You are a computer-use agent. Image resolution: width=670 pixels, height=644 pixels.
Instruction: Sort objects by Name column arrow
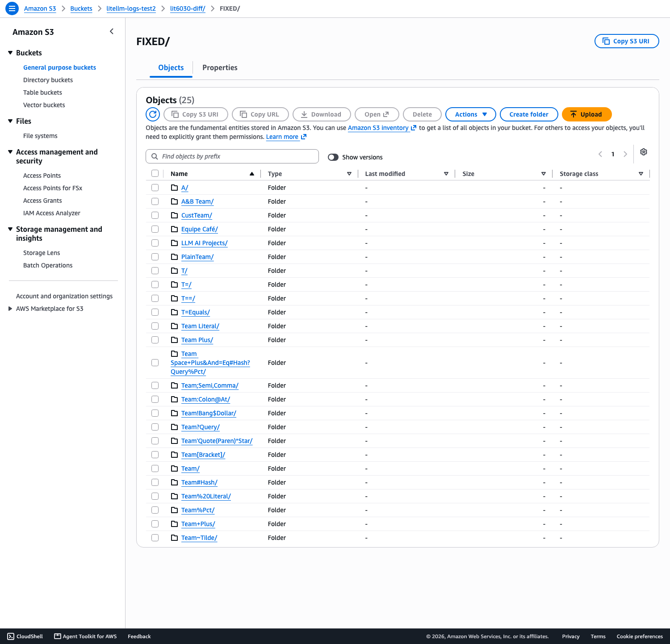point(252,174)
